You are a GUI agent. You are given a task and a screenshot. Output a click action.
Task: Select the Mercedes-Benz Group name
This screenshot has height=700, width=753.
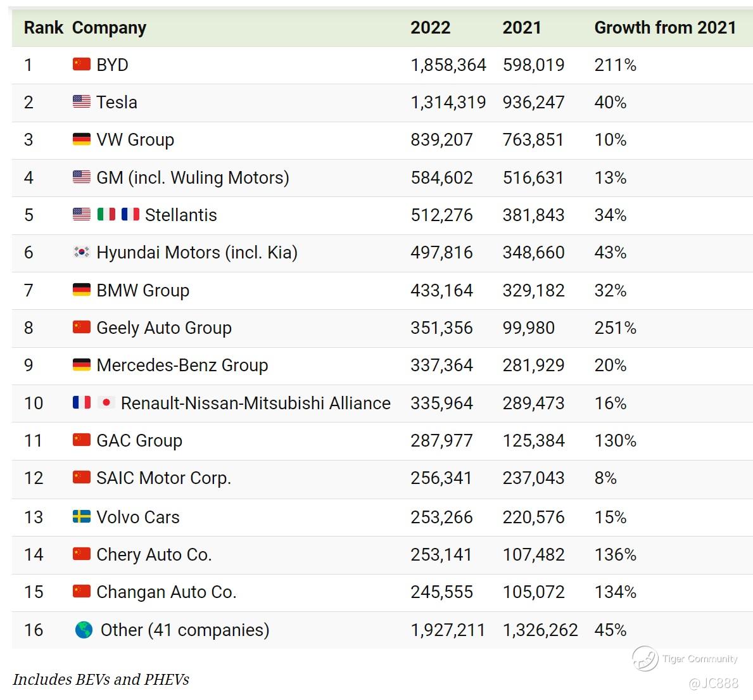[182, 366]
